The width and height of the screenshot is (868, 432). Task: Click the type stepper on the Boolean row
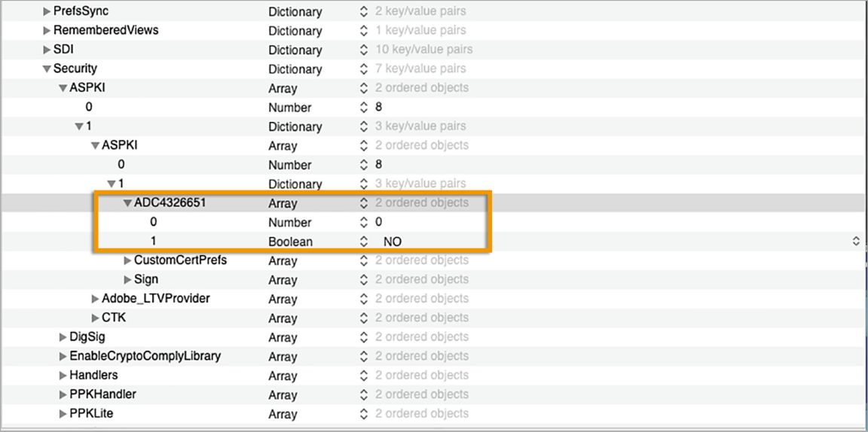click(364, 242)
